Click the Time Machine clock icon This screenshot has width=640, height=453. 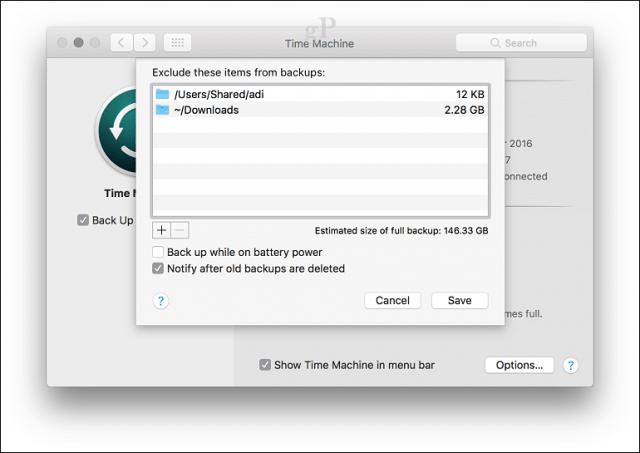click(117, 131)
